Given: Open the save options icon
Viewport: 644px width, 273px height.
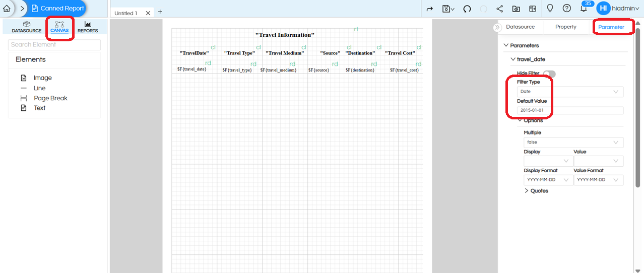Looking at the screenshot, I should click(x=448, y=9).
